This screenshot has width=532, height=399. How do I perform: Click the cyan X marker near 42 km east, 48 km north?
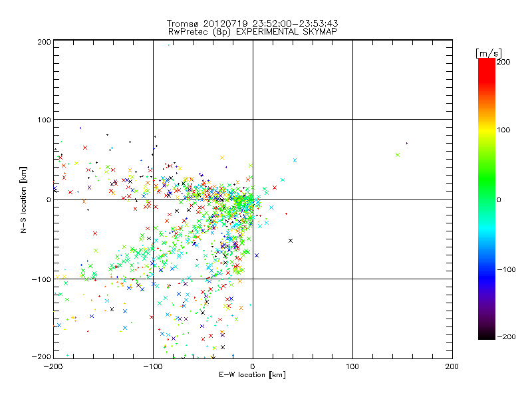tap(295, 160)
